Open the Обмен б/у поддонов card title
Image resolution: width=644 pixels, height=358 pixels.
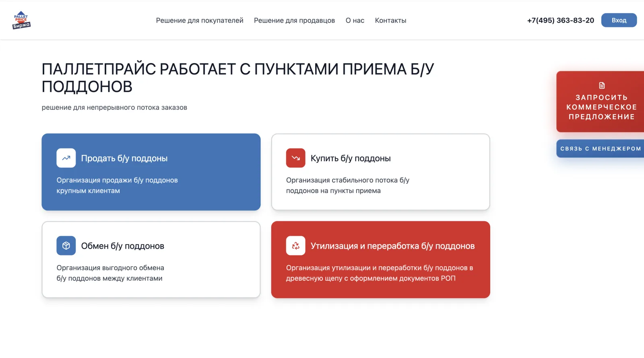coord(123,246)
